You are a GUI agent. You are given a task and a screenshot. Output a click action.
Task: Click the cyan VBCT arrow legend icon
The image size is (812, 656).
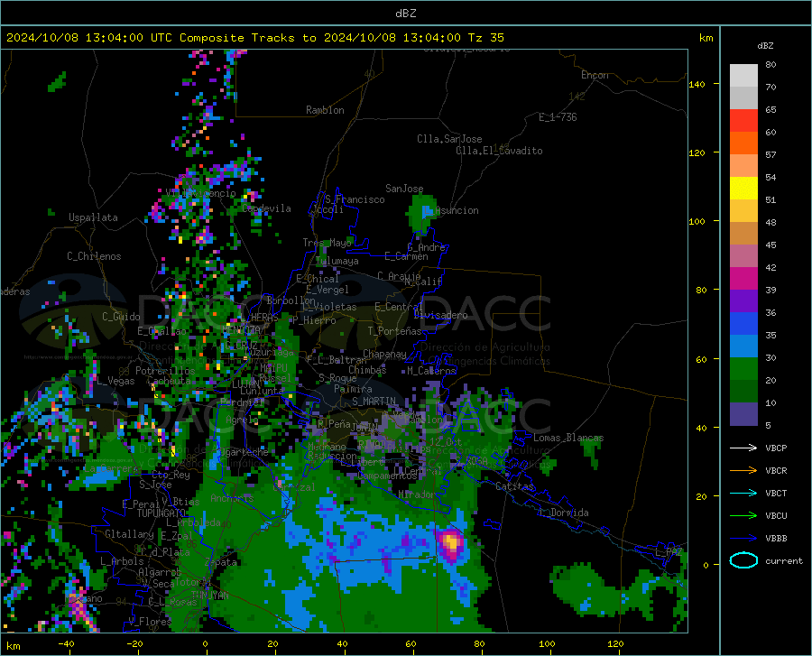click(743, 493)
